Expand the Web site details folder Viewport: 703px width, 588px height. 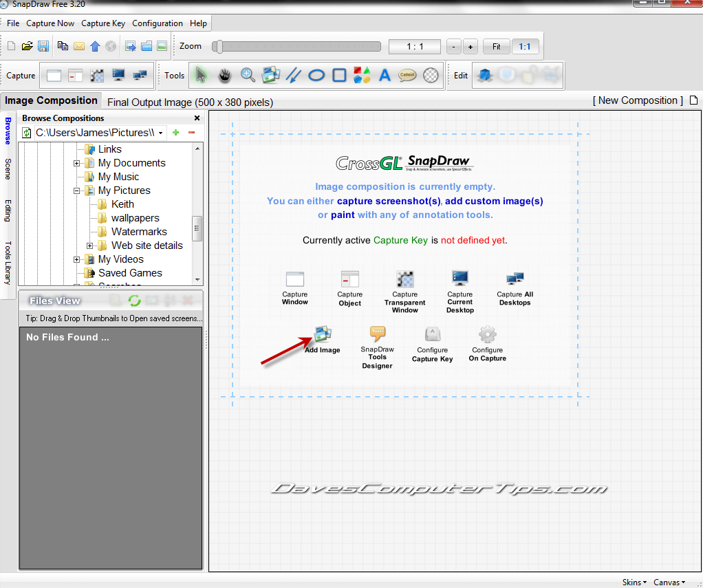click(x=89, y=246)
